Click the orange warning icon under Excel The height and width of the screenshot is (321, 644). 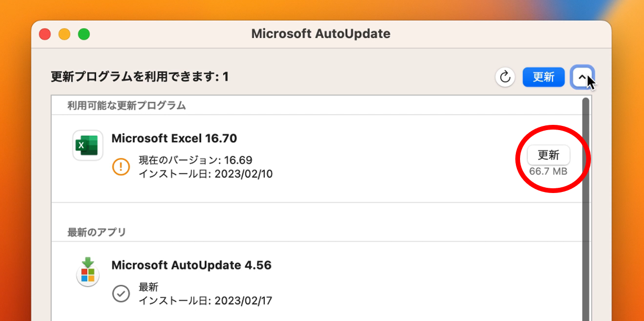(121, 167)
